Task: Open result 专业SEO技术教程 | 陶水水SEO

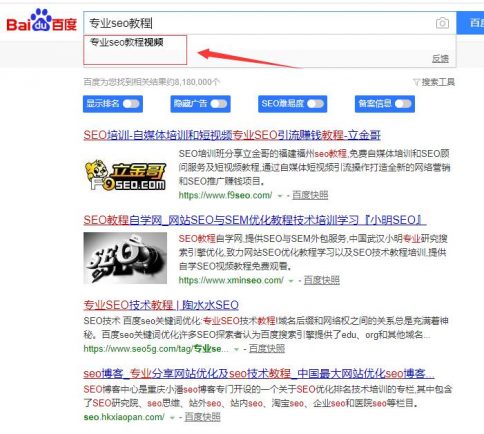Action: [161, 305]
